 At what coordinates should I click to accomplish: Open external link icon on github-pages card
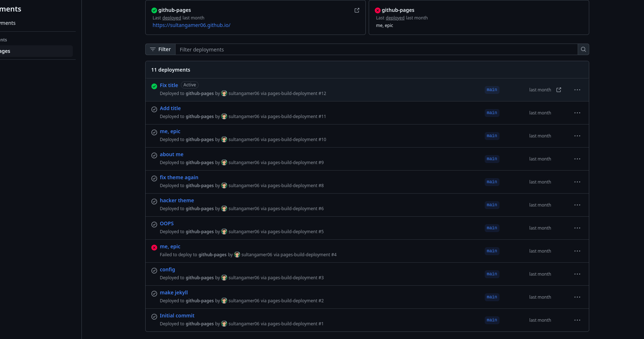point(357,10)
